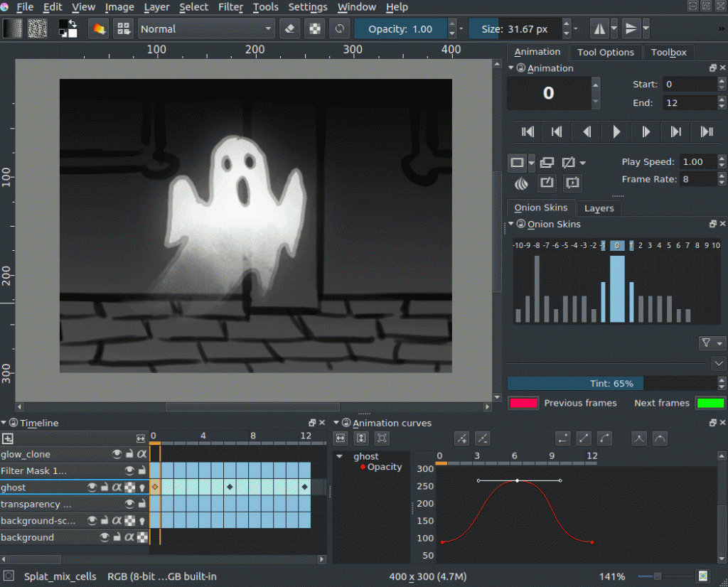Open the foreground/background color selector
The height and width of the screenshot is (587, 728).
pyautogui.click(x=68, y=28)
